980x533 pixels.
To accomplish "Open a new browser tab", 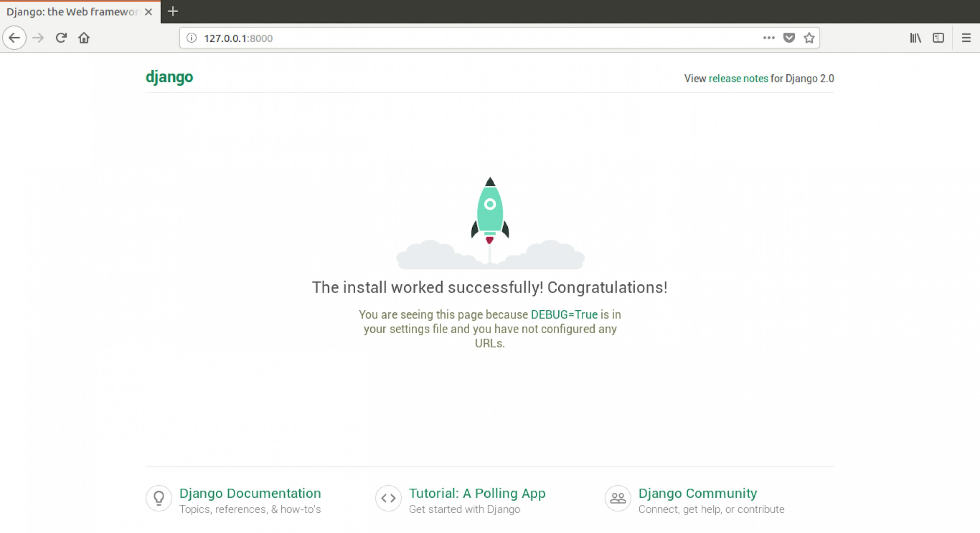I will tap(172, 11).
